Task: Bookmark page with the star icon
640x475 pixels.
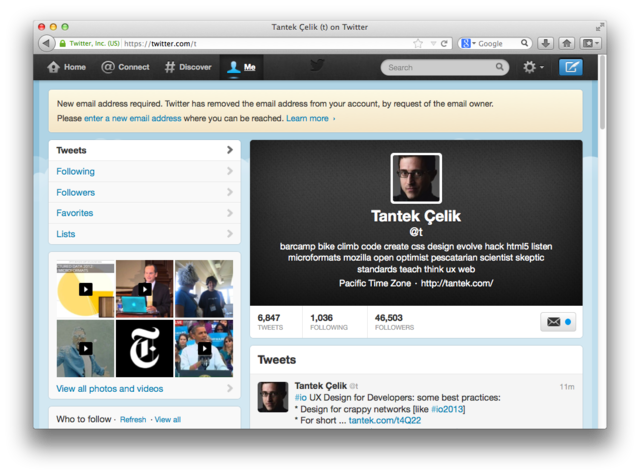Action: click(418, 43)
